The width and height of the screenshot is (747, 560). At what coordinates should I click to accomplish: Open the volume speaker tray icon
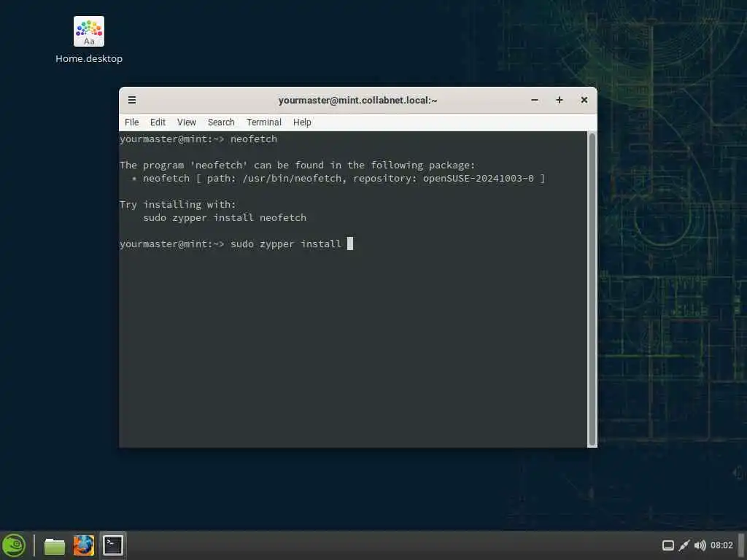click(x=700, y=545)
